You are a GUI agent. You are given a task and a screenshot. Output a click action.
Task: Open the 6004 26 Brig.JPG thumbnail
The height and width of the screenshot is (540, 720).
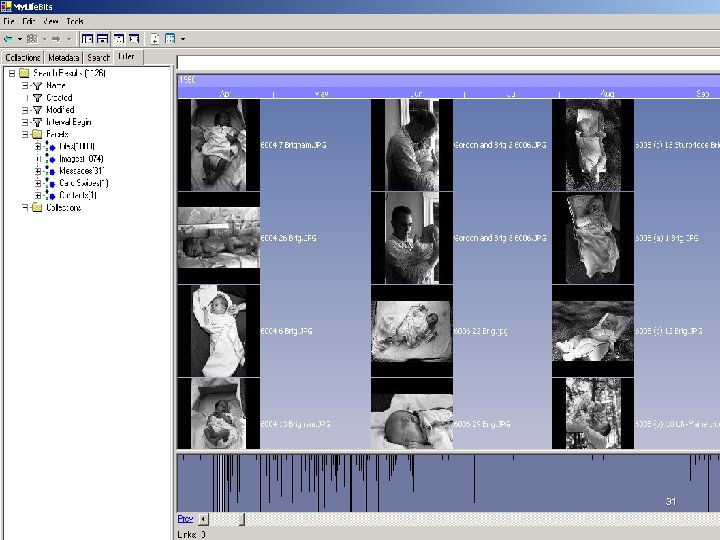pos(219,238)
